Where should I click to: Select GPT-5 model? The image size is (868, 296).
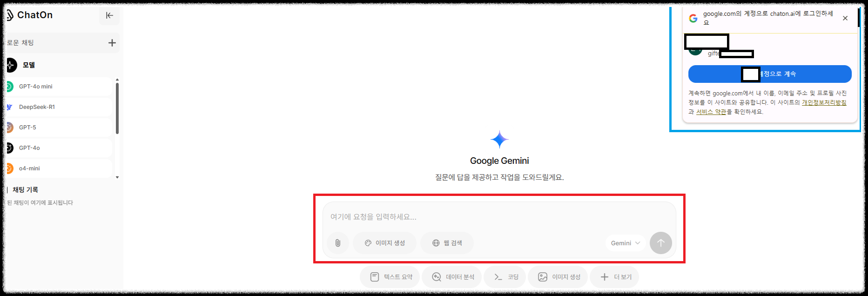tap(59, 128)
